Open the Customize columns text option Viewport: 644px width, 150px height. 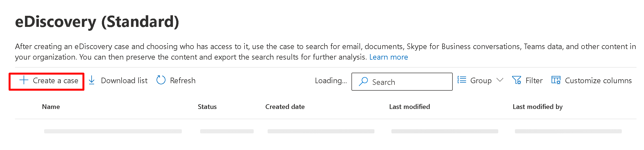pyautogui.click(x=598, y=81)
